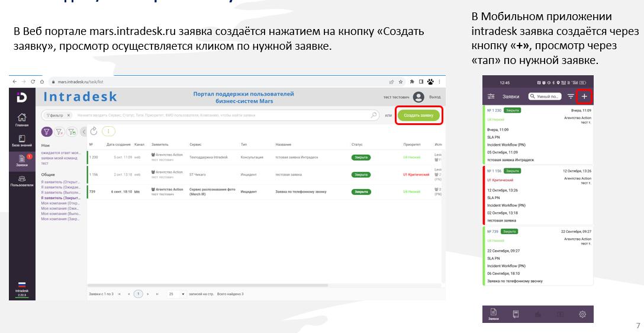Click the magnifier icon in search field
Screen dimensions: 644x333
click(x=373, y=115)
